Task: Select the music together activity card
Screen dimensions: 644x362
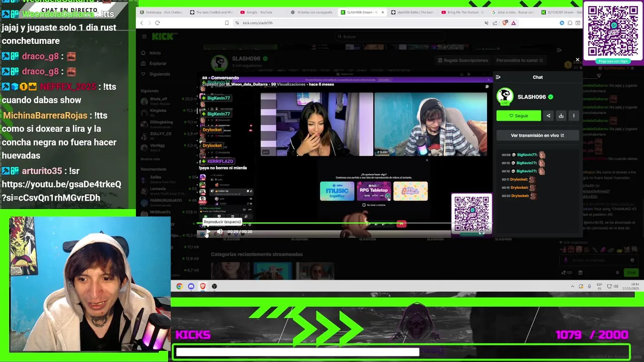Action: [x=337, y=191]
